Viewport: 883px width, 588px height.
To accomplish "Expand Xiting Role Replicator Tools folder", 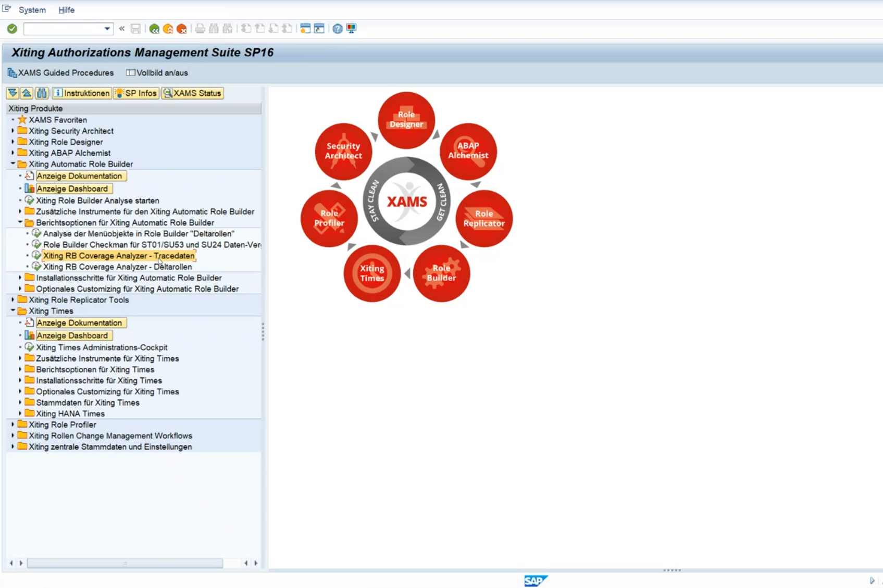I will (x=13, y=299).
